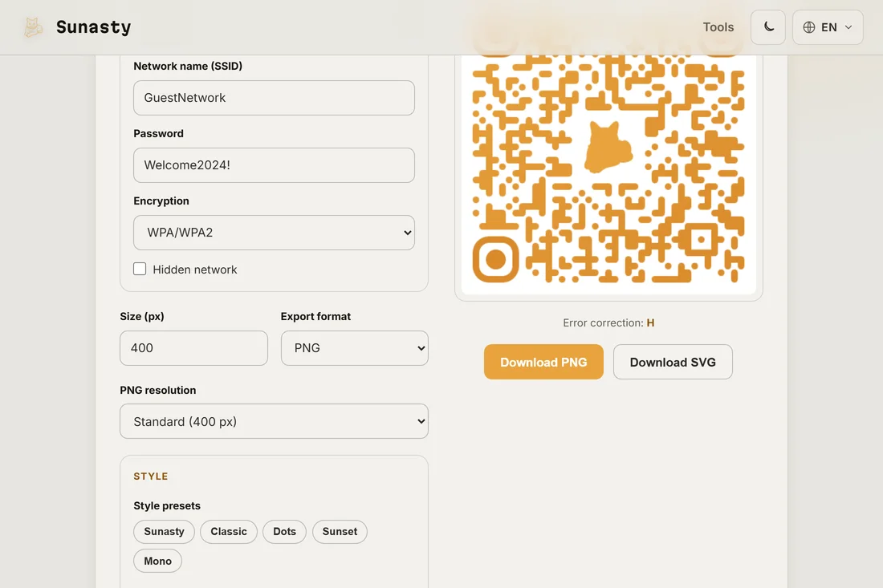Click the Download PNG button
Screen dimensions: 883x588
543,362
